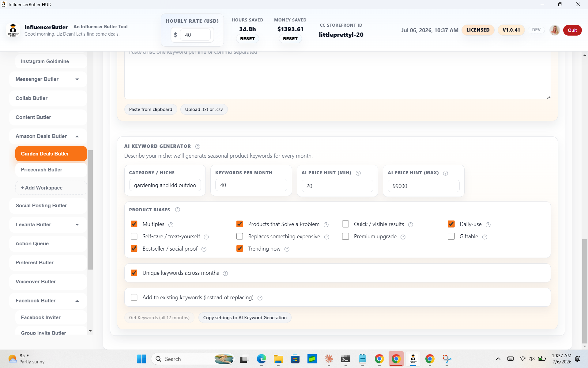Show help for AI Price Hint (Max)
The image size is (588, 368).
tap(446, 173)
